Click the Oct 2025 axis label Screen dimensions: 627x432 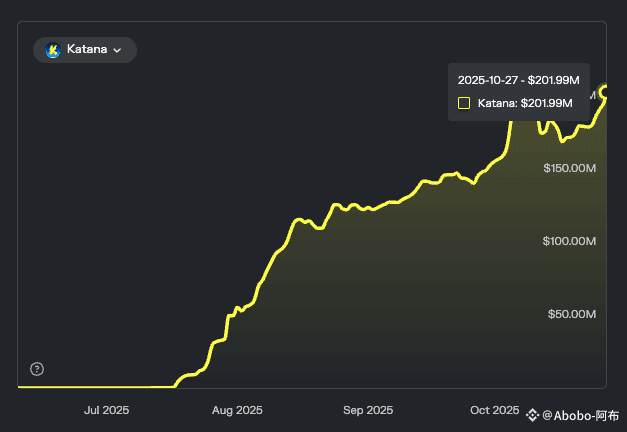[x=495, y=410]
